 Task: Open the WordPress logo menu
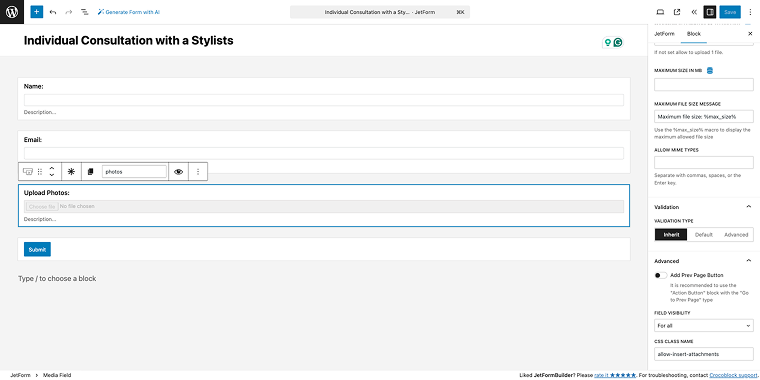click(x=12, y=12)
